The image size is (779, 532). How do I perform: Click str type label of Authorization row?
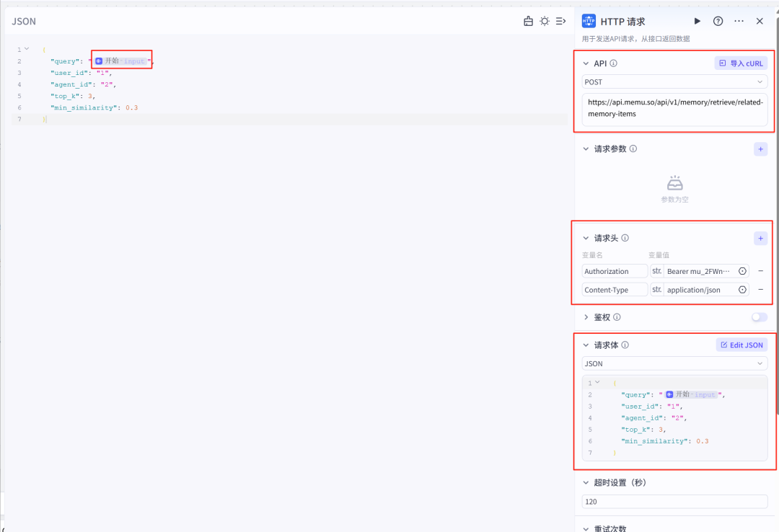(x=657, y=271)
